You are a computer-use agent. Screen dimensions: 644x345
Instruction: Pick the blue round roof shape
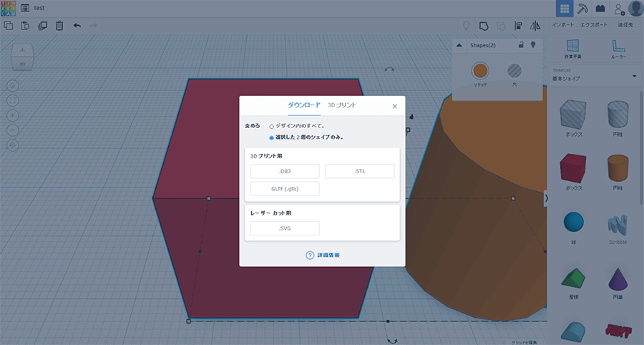(573, 332)
